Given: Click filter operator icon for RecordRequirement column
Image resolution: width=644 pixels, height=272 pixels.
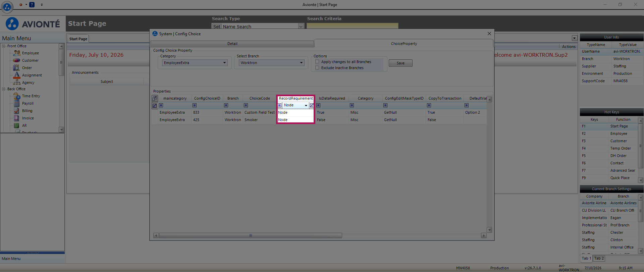Looking at the screenshot, I should [280, 105].
